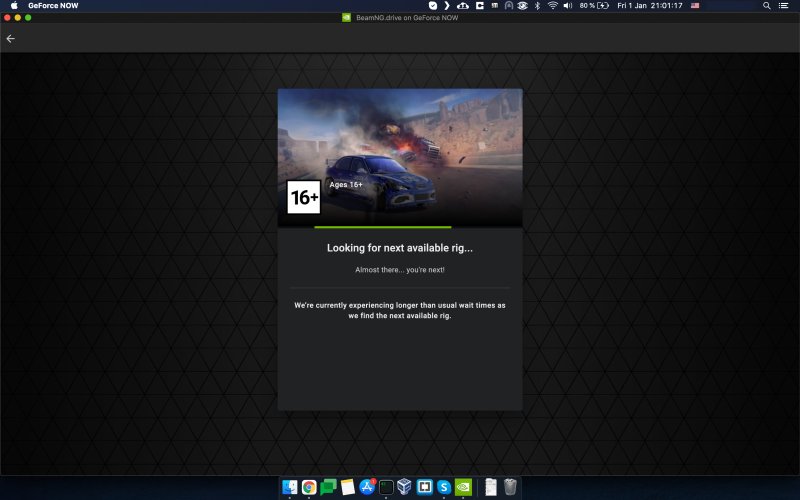The image size is (800, 500).
Task: Click the BeamNG.drive game artwork
Action: pyautogui.click(x=400, y=150)
